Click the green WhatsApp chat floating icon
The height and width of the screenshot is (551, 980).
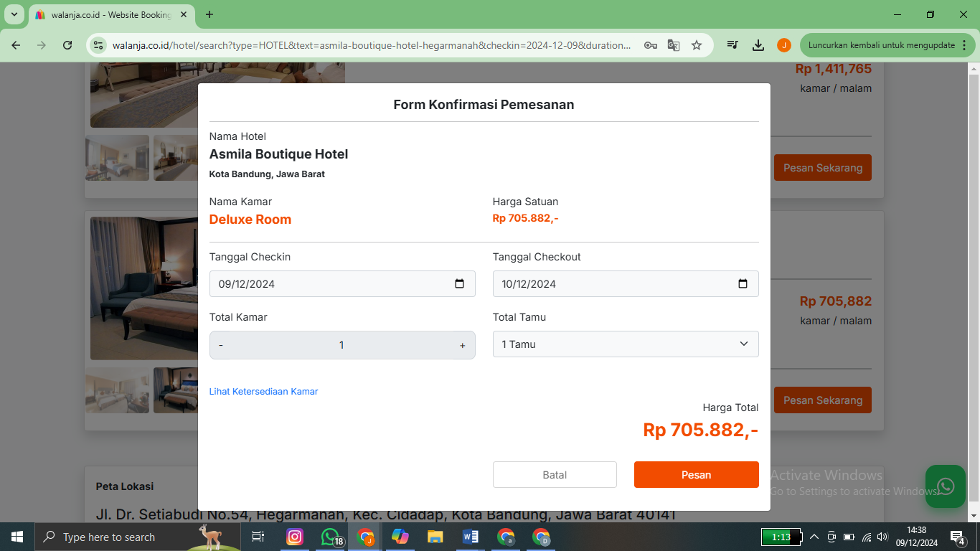(x=946, y=486)
